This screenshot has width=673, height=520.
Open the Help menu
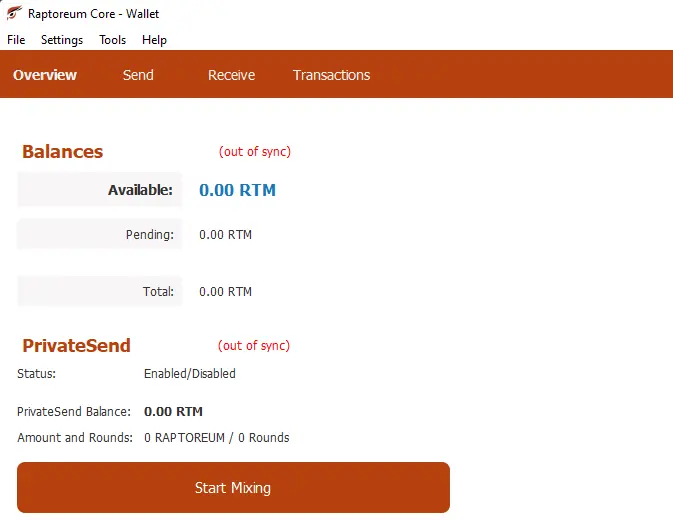coord(154,40)
